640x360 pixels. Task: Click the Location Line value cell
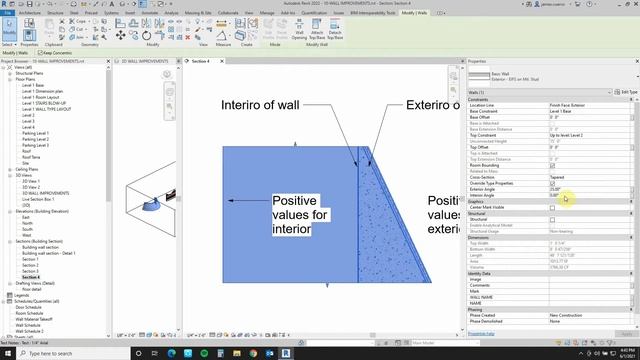coord(589,105)
